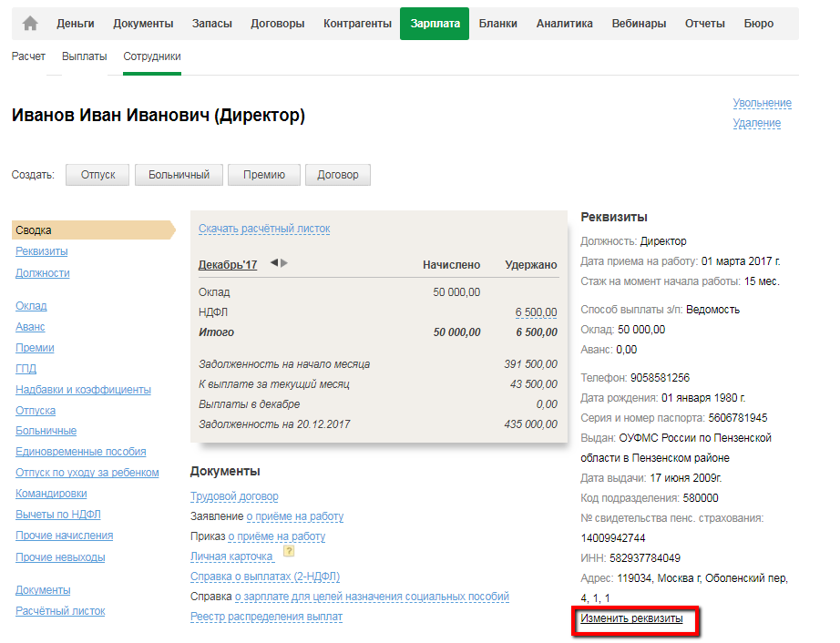Switch to the Расчет tab
The height and width of the screenshot is (643, 840).
pos(28,56)
